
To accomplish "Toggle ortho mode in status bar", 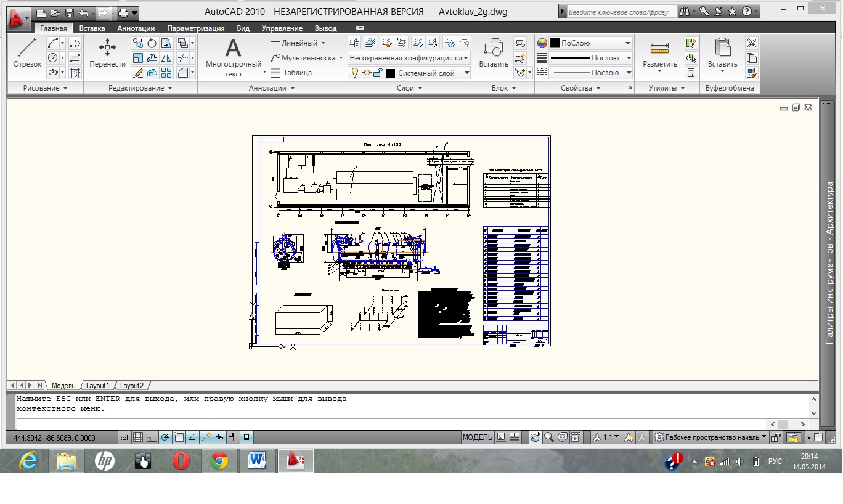I will (151, 437).
